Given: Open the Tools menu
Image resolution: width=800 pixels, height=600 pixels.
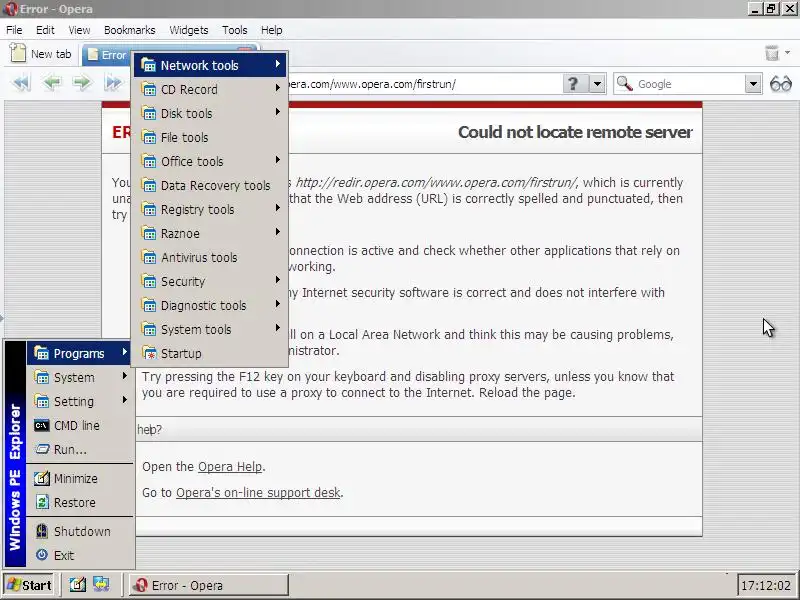Looking at the screenshot, I should point(235,30).
